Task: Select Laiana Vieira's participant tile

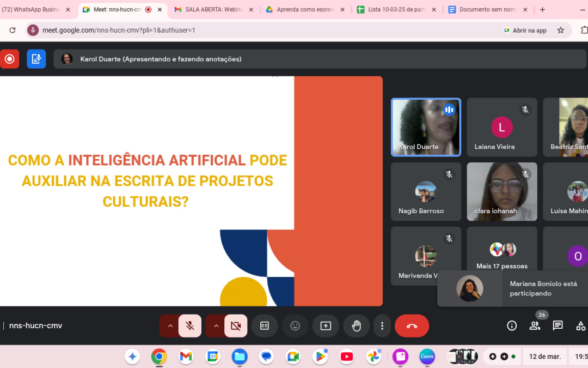Action: pos(502,127)
